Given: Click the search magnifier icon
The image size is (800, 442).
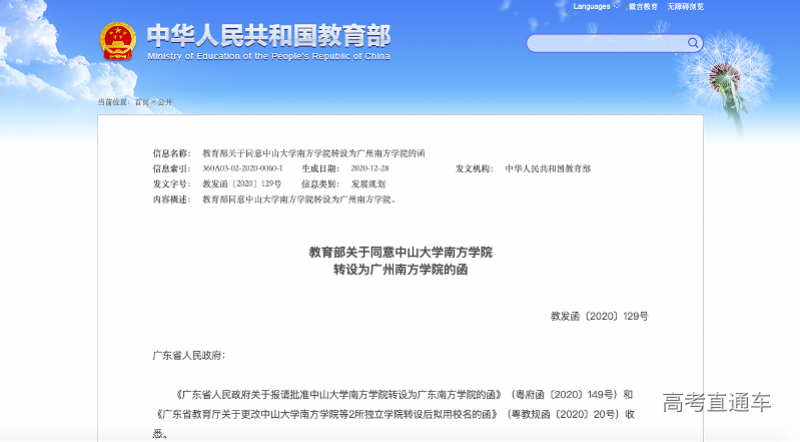Looking at the screenshot, I should [x=692, y=43].
